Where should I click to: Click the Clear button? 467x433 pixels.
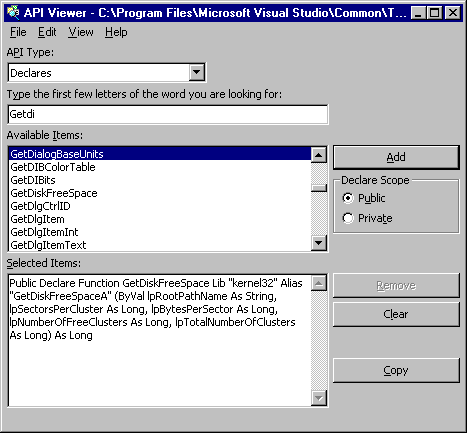[396, 314]
